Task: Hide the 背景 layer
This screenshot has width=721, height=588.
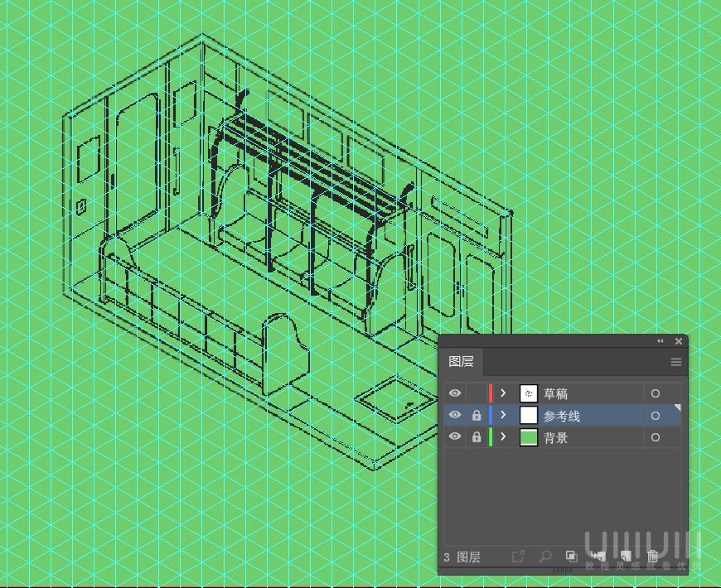Action: pos(454,437)
